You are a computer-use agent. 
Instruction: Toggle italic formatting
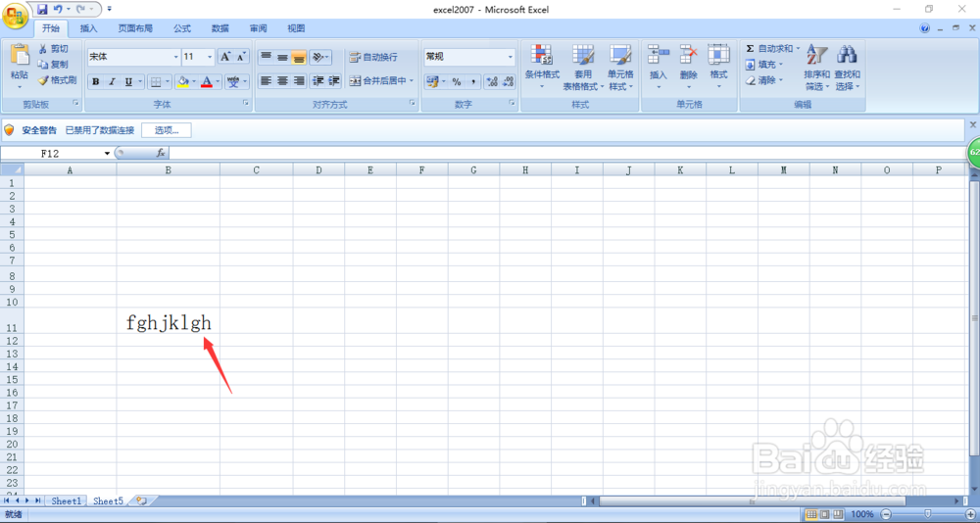pos(113,82)
